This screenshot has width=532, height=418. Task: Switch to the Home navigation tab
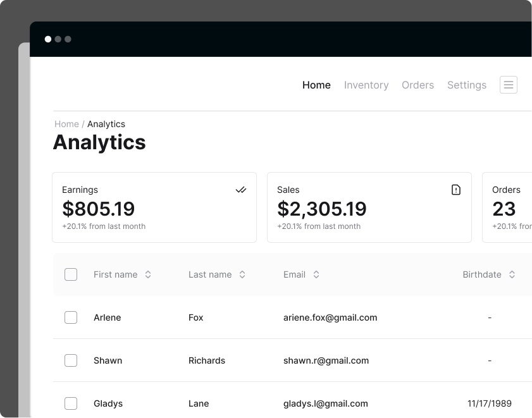point(316,85)
